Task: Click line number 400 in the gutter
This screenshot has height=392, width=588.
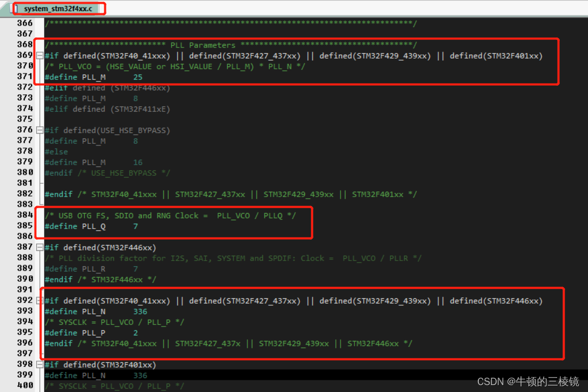Action: pyautogui.click(x=25, y=386)
